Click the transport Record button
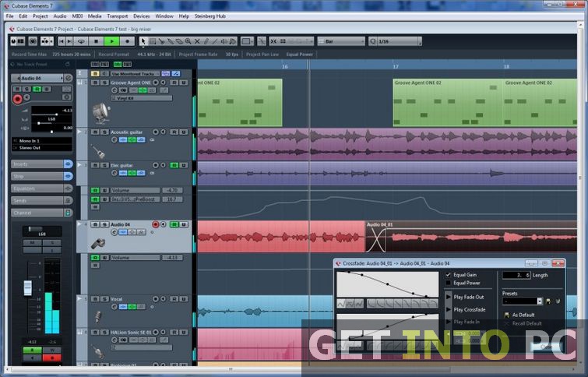The image size is (588, 377). (x=127, y=41)
